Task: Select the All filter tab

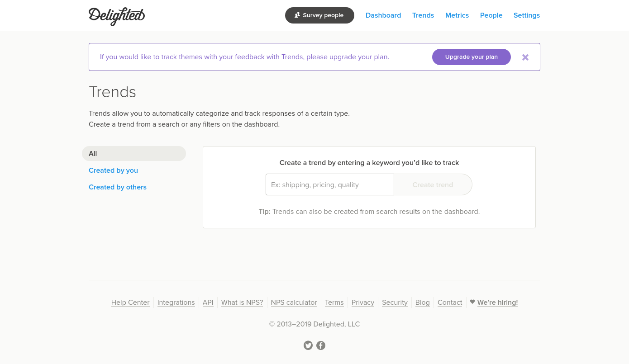Action: point(134,154)
